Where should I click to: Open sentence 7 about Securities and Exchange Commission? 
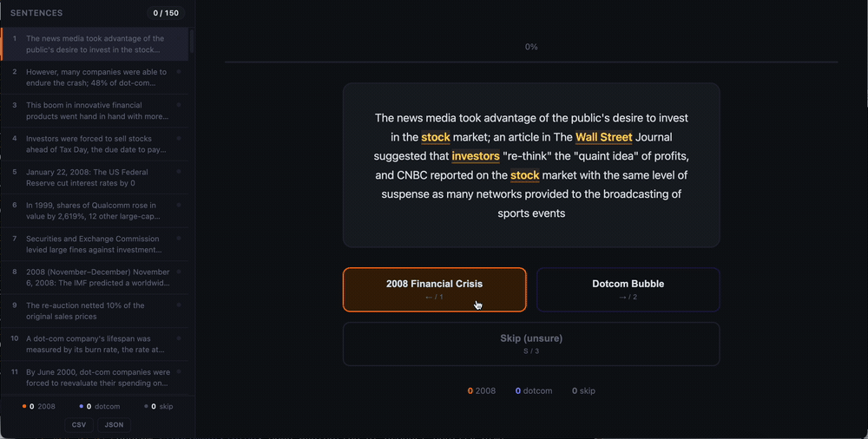click(94, 244)
